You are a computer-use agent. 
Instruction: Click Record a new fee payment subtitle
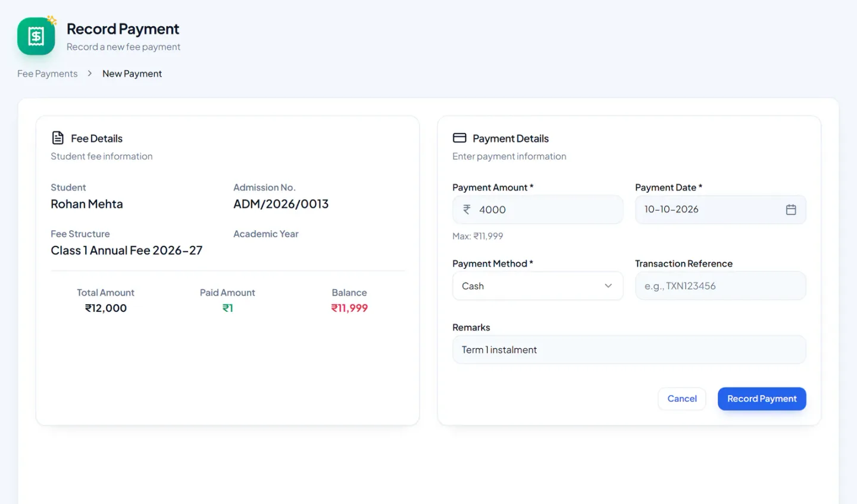click(123, 47)
